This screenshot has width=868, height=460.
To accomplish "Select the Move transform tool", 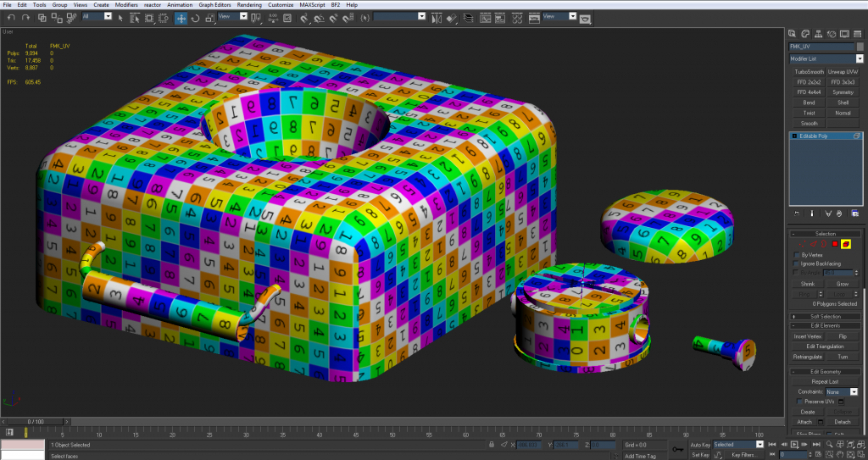I will tap(181, 17).
